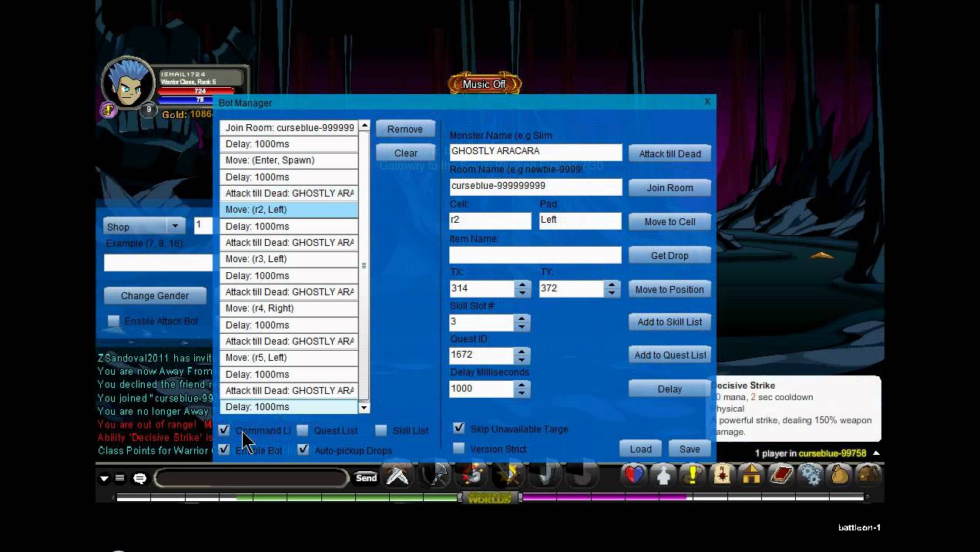Click the sixth greyed-out skill slot
The image size is (980, 552).
click(582, 476)
